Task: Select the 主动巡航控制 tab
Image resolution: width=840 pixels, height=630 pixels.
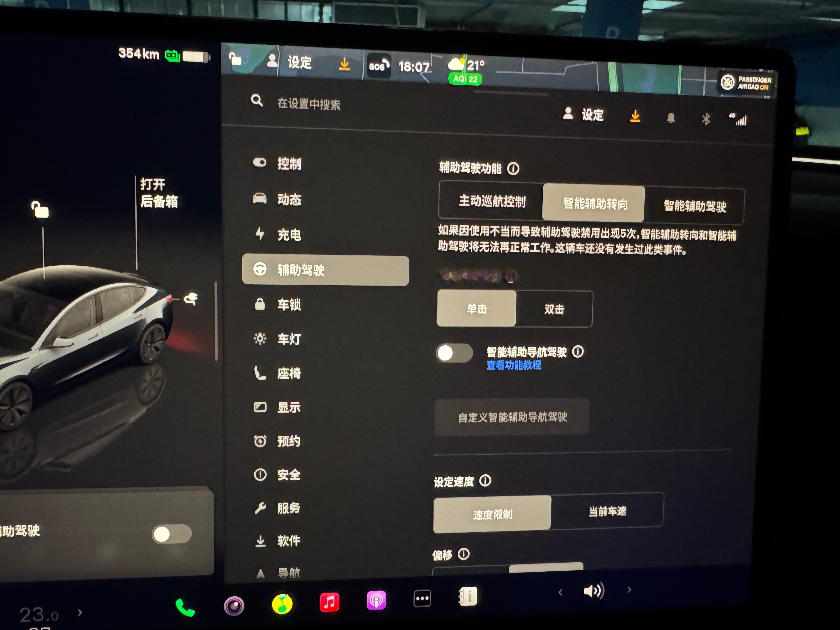Action: pyautogui.click(x=492, y=201)
